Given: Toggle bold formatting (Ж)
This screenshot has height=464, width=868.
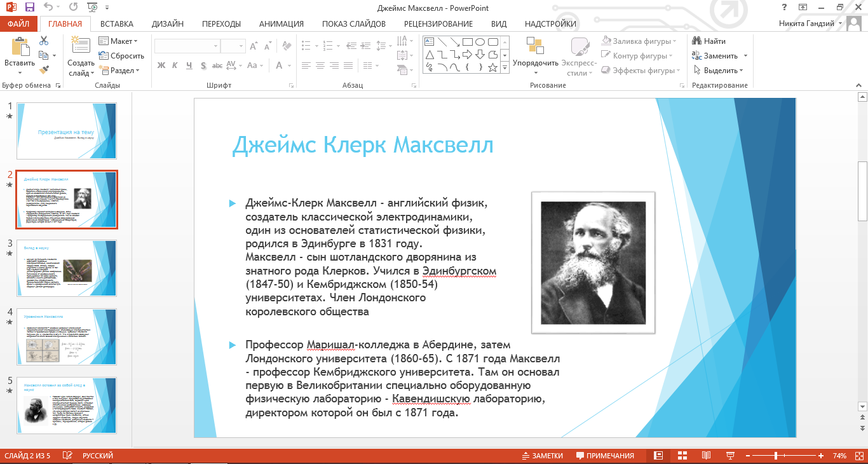Looking at the screenshot, I should coord(161,65).
